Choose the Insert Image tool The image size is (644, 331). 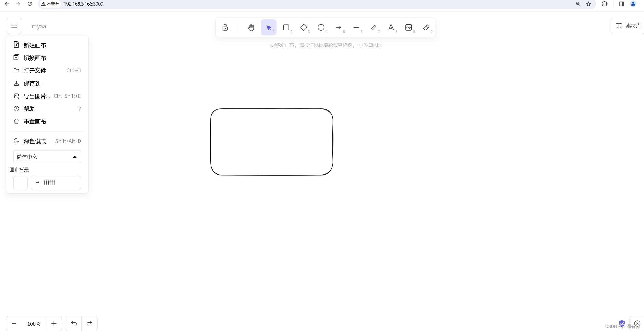(408, 27)
